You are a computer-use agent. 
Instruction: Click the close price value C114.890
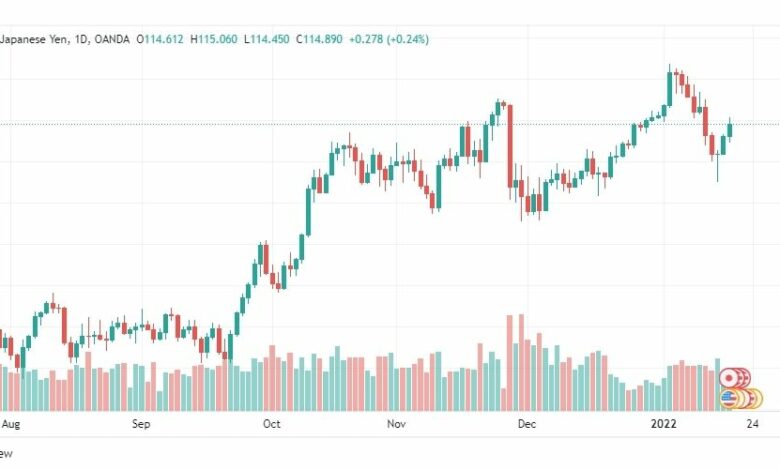[319, 39]
